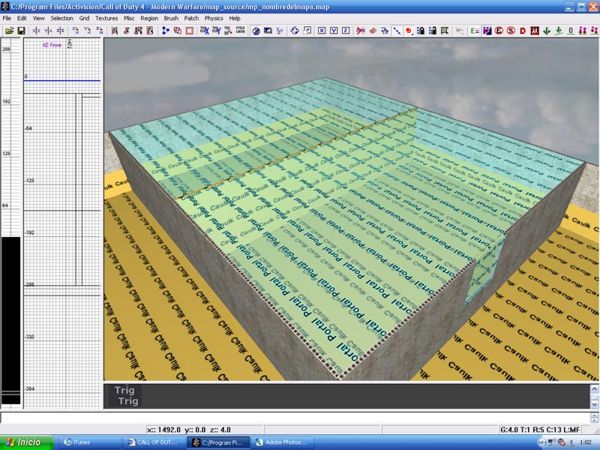Toggle the Y axis lock button

[334, 31]
